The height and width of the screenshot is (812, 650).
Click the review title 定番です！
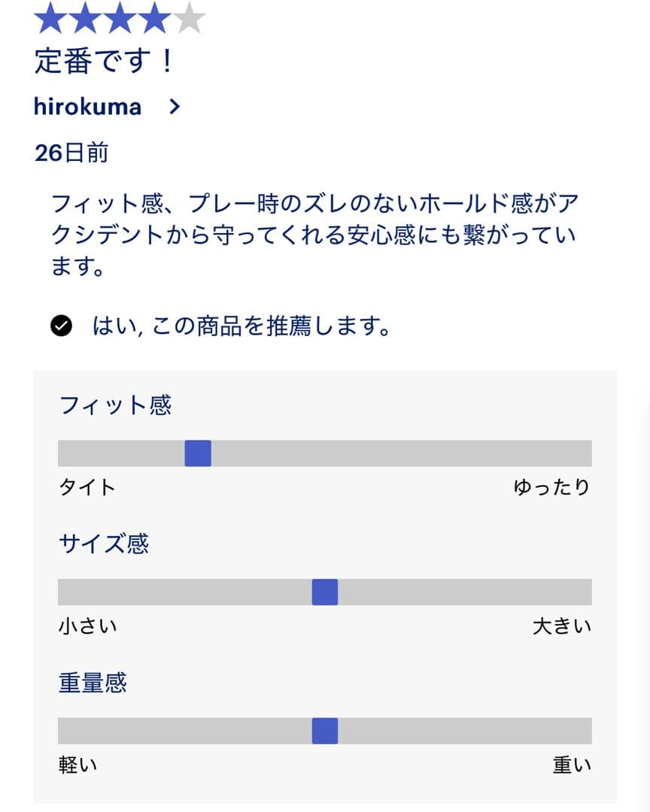(x=104, y=62)
